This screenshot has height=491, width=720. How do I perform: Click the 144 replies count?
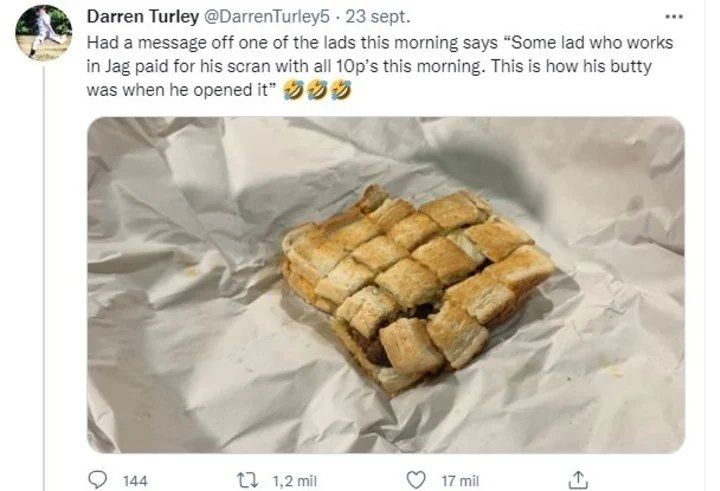coord(135,482)
